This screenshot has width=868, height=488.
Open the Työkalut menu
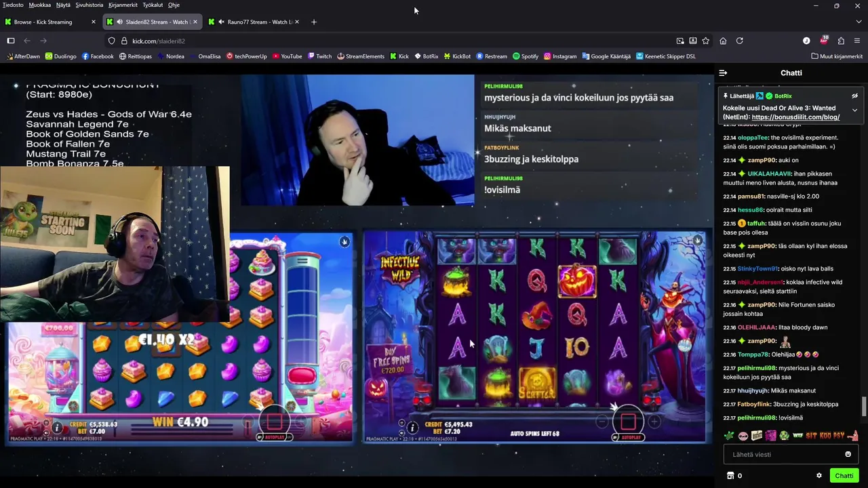[x=153, y=5]
